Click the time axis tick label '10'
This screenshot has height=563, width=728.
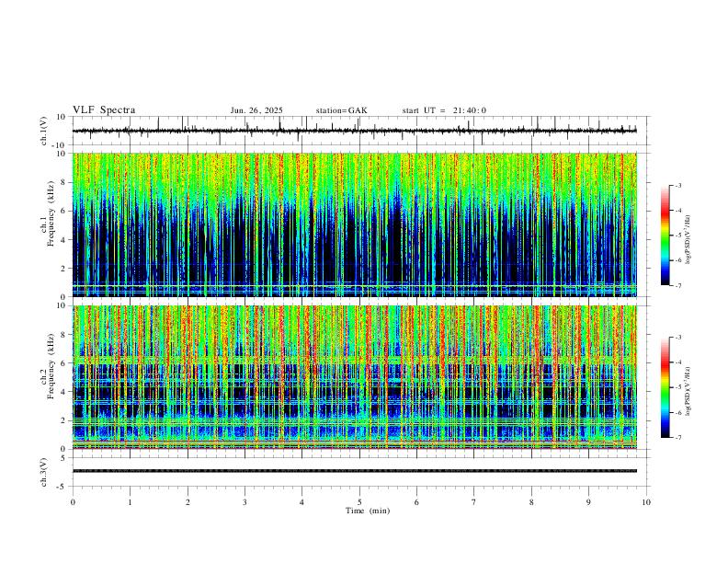pyautogui.click(x=646, y=502)
